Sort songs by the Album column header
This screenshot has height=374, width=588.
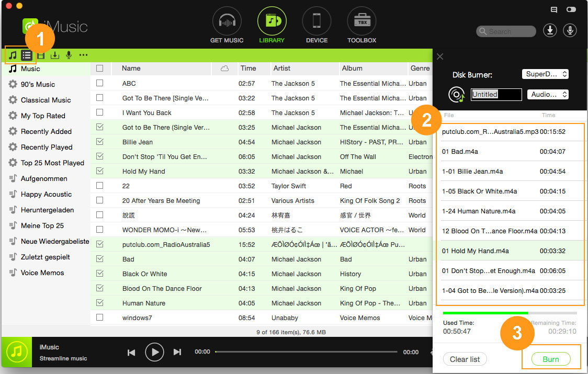coord(373,69)
